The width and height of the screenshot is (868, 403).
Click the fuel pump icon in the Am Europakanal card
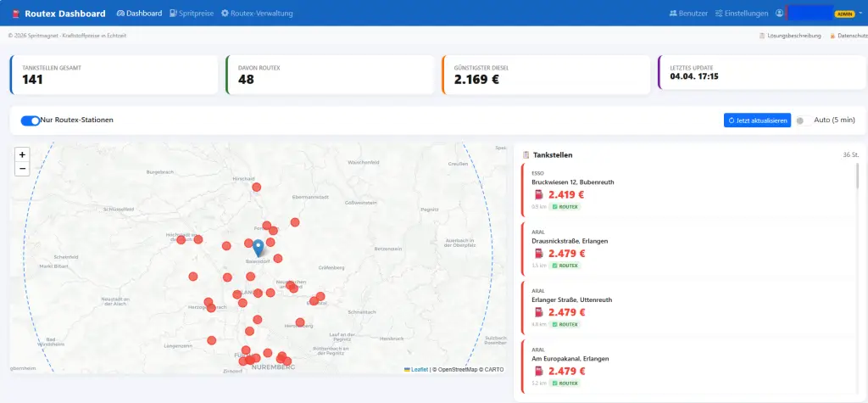click(538, 371)
